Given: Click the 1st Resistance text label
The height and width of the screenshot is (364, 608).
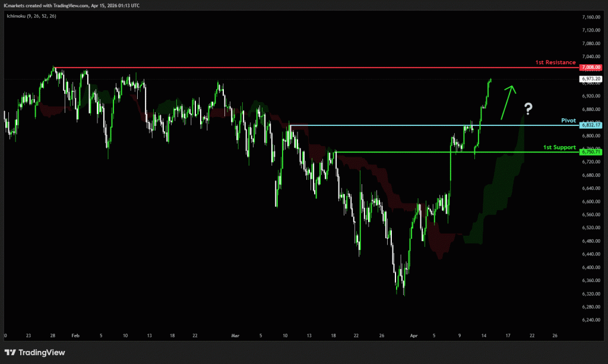Looking at the screenshot, I should [x=556, y=62].
